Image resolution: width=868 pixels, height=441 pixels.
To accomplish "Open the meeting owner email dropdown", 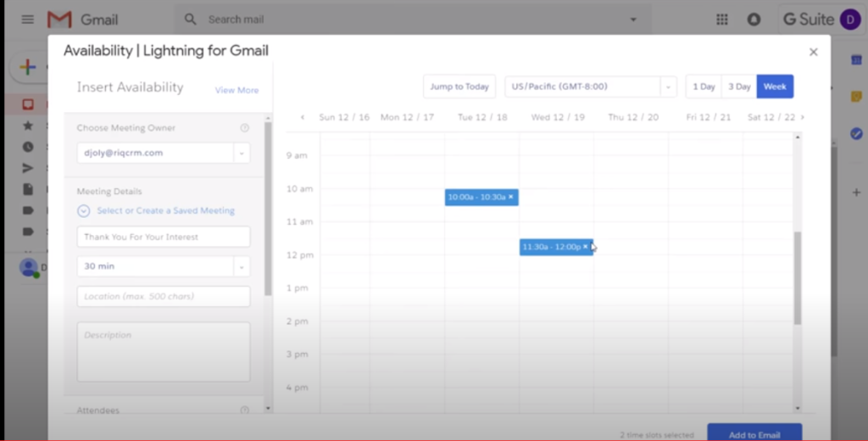I will click(x=242, y=154).
